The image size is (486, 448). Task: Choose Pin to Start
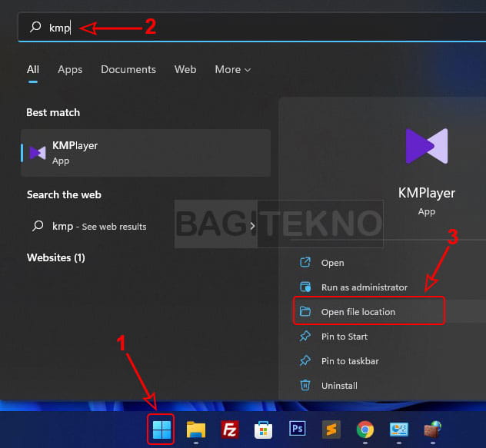345,337
